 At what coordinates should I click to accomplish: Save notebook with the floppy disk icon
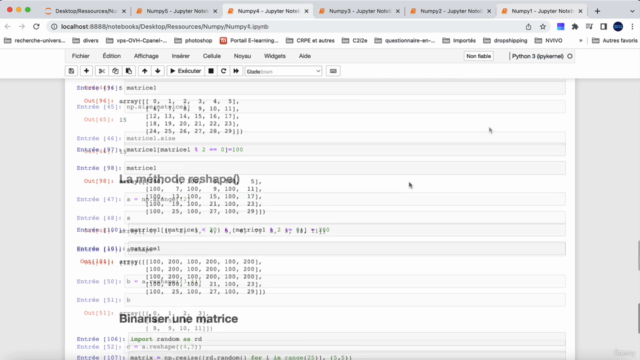pyautogui.click(x=71, y=71)
